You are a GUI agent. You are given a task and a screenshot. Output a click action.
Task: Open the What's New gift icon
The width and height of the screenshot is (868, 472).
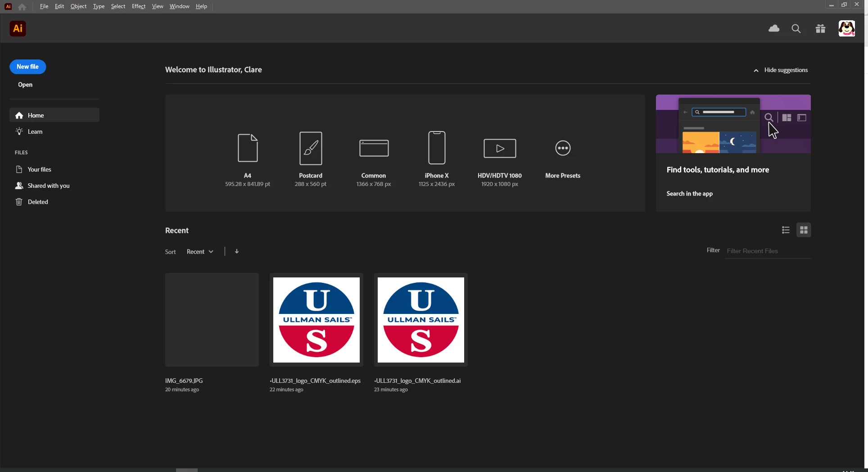pos(820,29)
